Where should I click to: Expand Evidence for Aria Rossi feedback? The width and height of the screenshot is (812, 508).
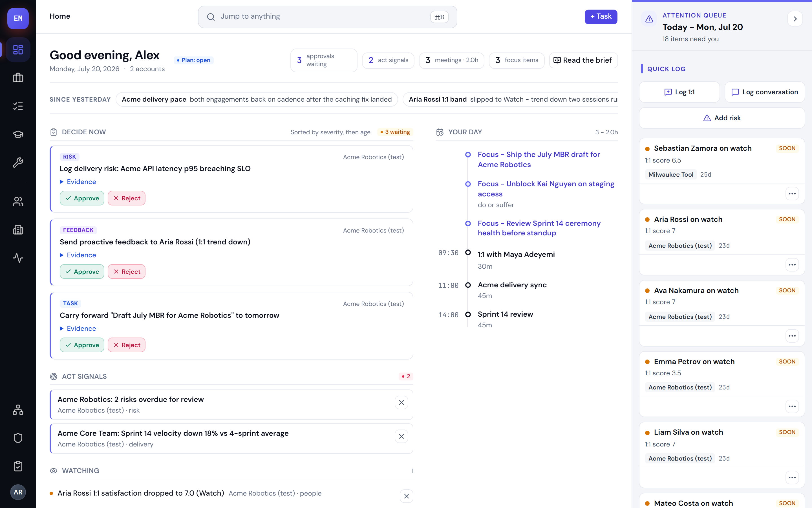[78, 255]
